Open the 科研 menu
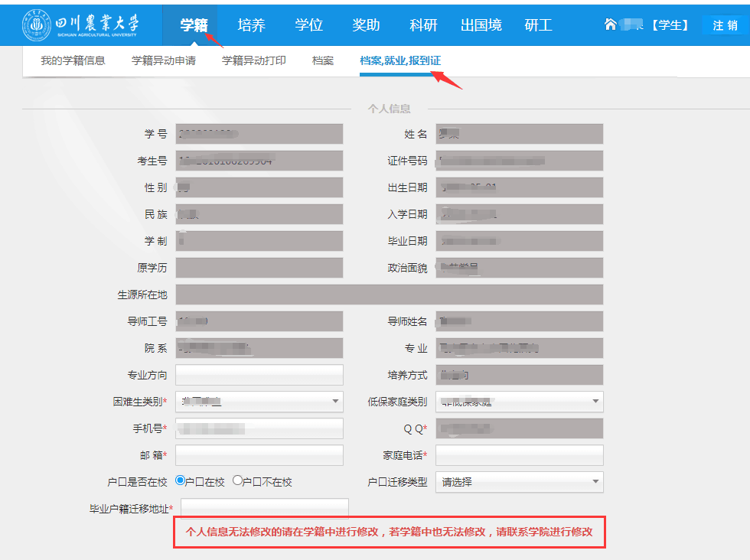750x560 pixels. click(x=423, y=25)
